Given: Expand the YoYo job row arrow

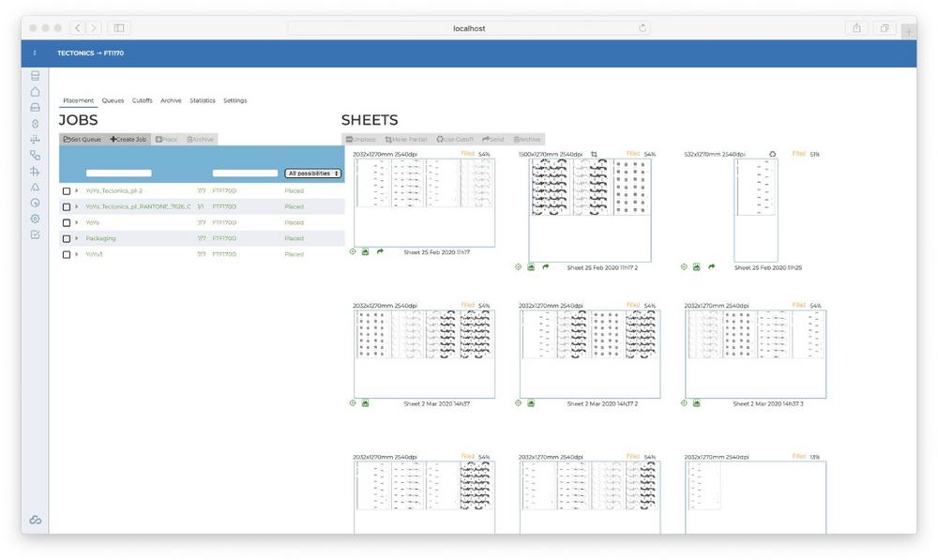Looking at the screenshot, I should 77,222.
